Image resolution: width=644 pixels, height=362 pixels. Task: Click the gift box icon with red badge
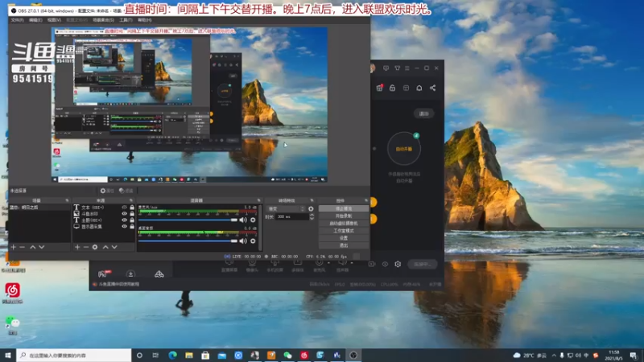[x=379, y=88]
